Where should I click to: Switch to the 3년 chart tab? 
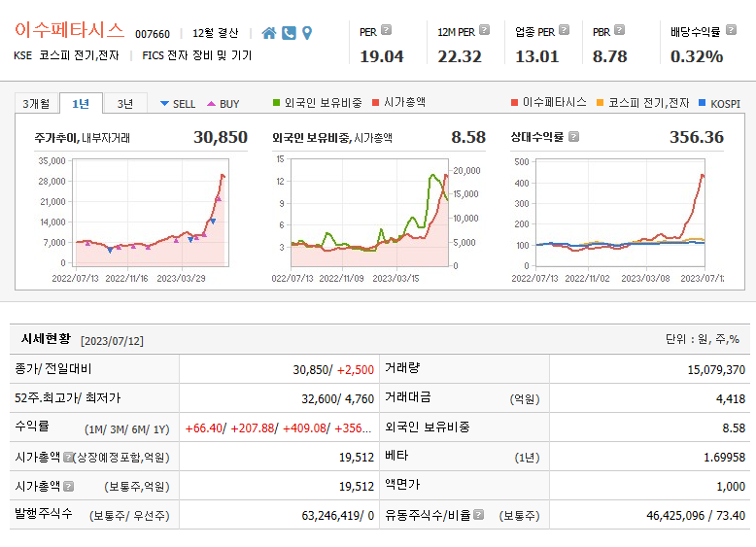(x=125, y=103)
